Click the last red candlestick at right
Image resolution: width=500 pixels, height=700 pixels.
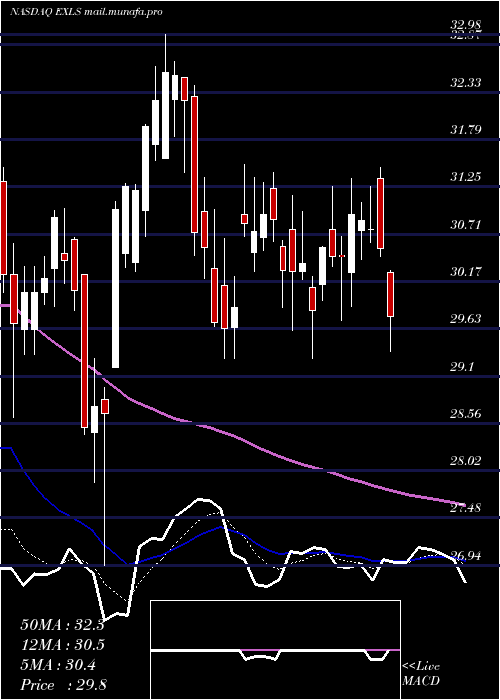tap(391, 295)
